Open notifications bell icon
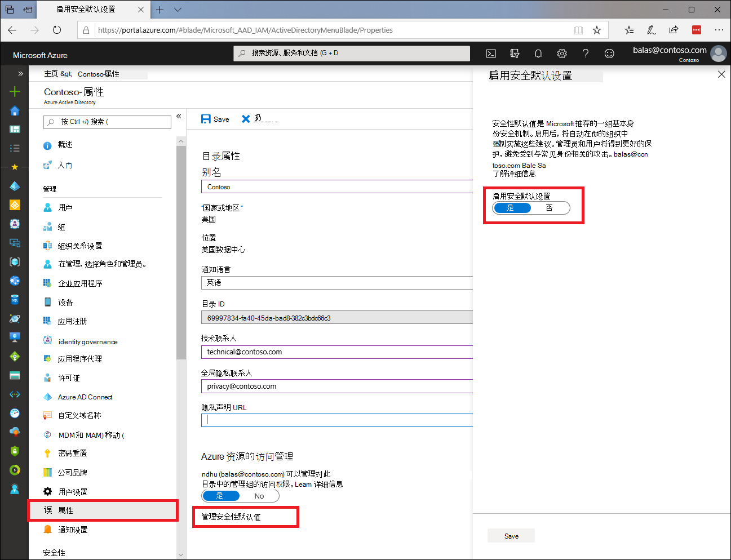 (x=538, y=54)
